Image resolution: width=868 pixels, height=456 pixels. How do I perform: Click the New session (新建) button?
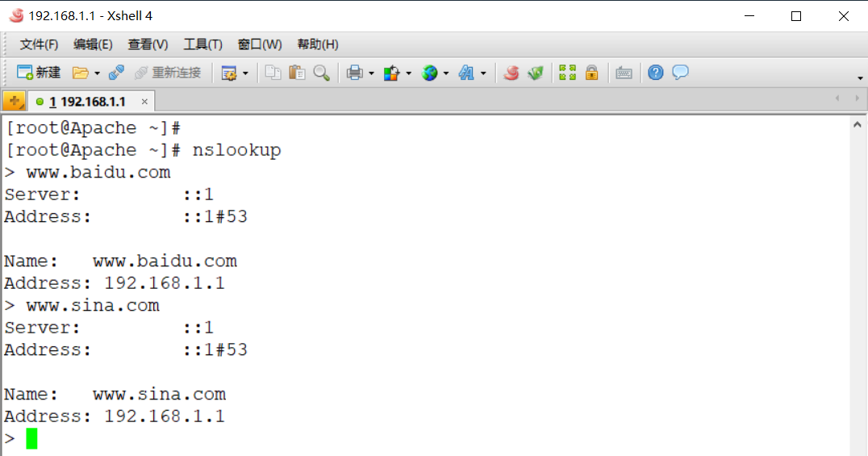38,73
